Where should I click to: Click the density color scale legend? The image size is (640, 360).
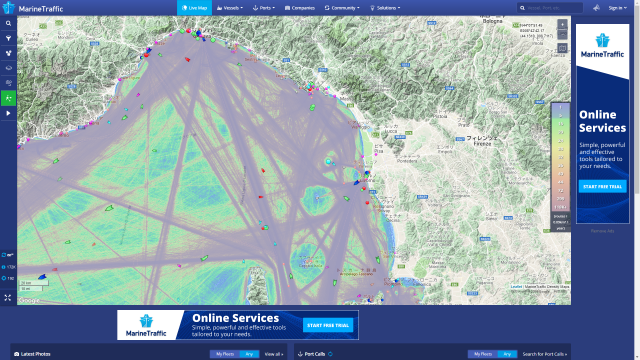coord(560,157)
